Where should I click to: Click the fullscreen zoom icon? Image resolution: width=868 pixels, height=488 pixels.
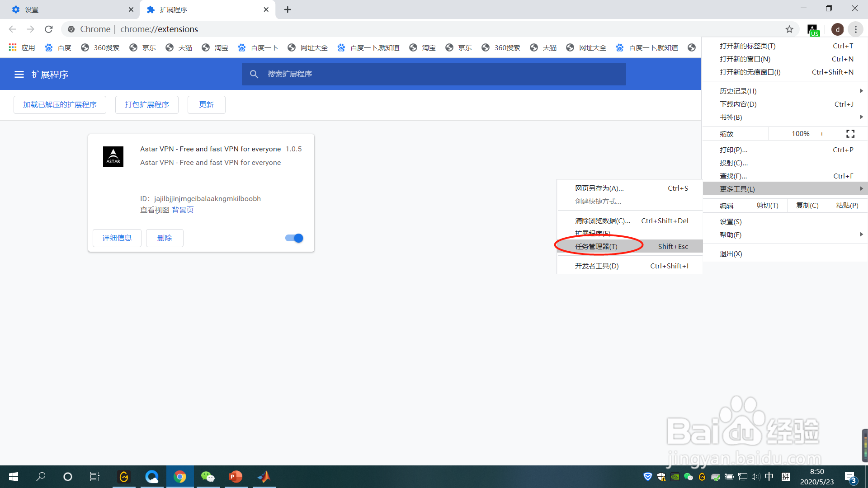point(850,134)
